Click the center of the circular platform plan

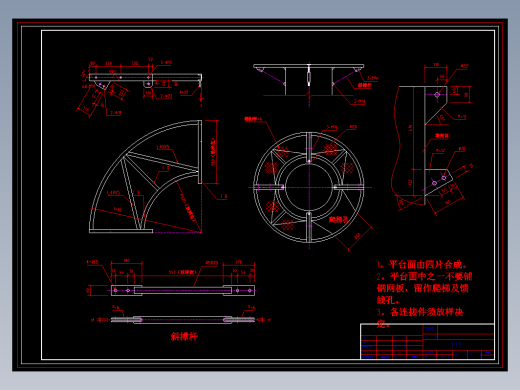(x=309, y=187)
